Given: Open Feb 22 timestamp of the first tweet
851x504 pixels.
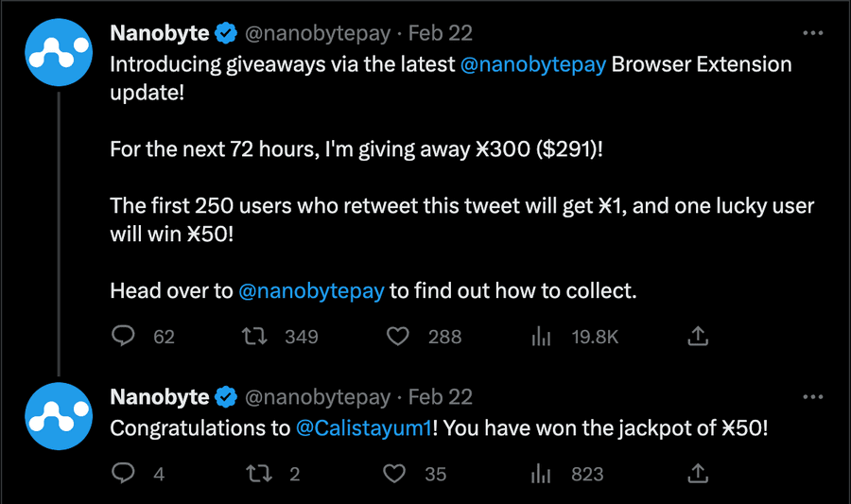Looking at the screenshot, I should tap(440, 33).
